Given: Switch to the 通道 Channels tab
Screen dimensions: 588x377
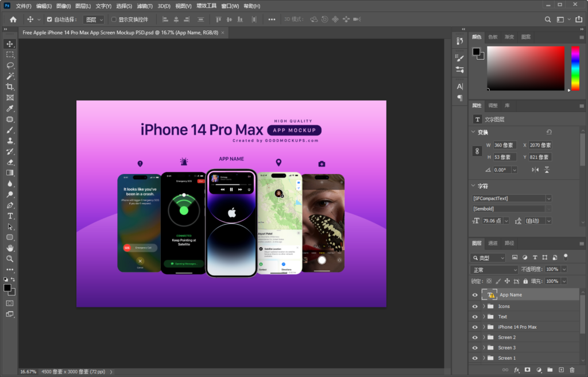Looking at the screenshot, I should [x=493, y=243].
